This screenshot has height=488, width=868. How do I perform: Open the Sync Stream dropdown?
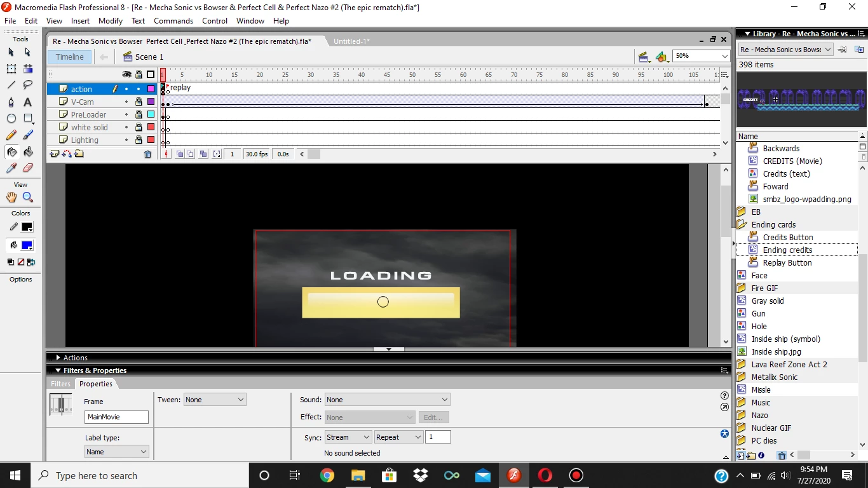click(x=348, y=437)
